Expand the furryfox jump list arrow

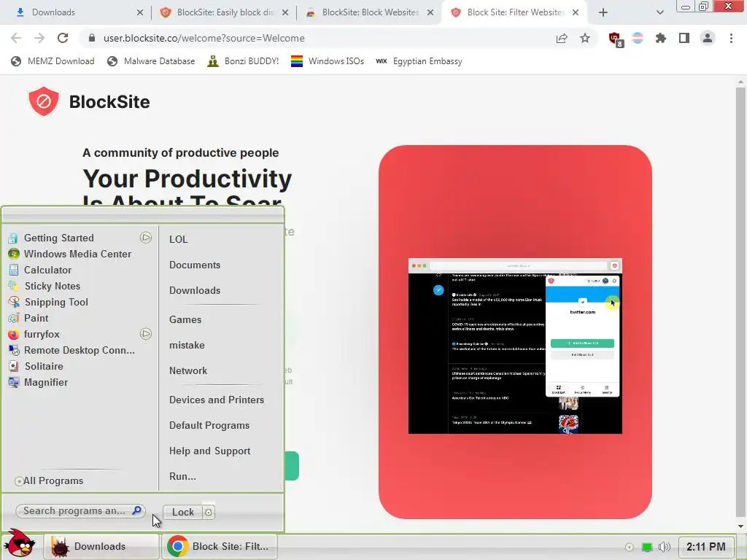pyautogui.click(x=146, y=334)
